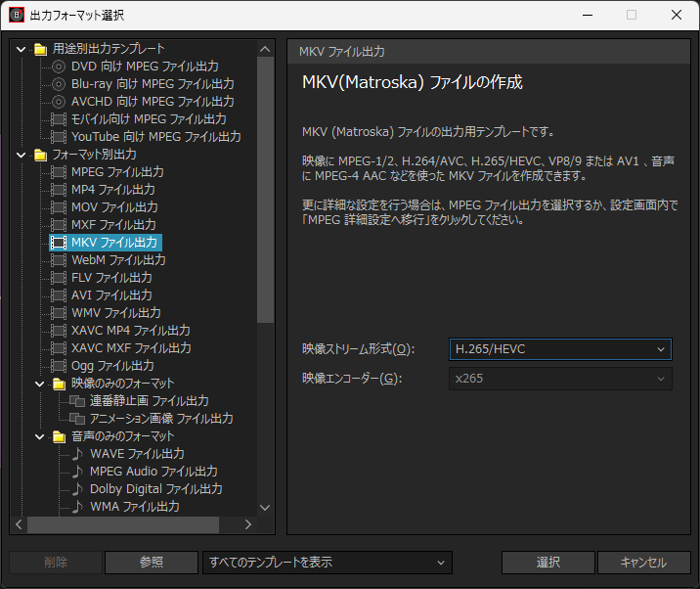This screenshot has height=589, width=700.
Task: Click folder icon of 用途別出力テンプレート
Action: (41, 49)
